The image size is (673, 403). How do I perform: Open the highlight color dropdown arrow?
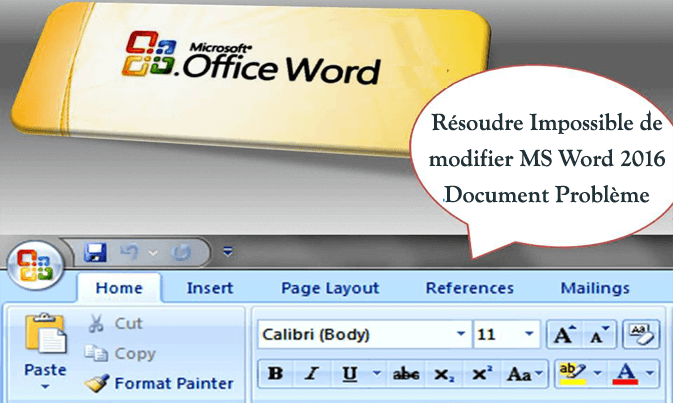pos(597,373)
